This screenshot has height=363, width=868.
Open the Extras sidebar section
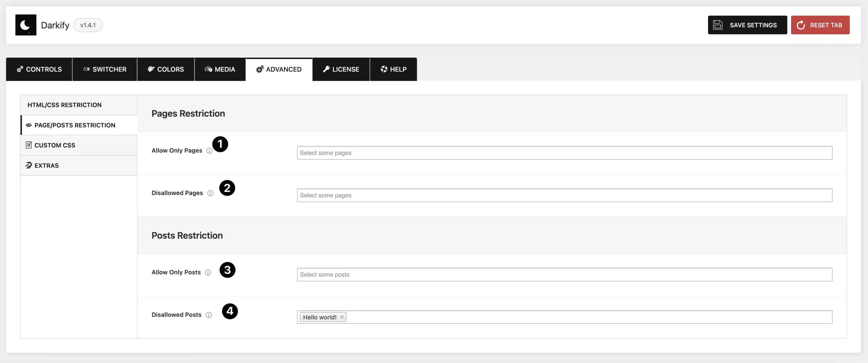point(46,166)
